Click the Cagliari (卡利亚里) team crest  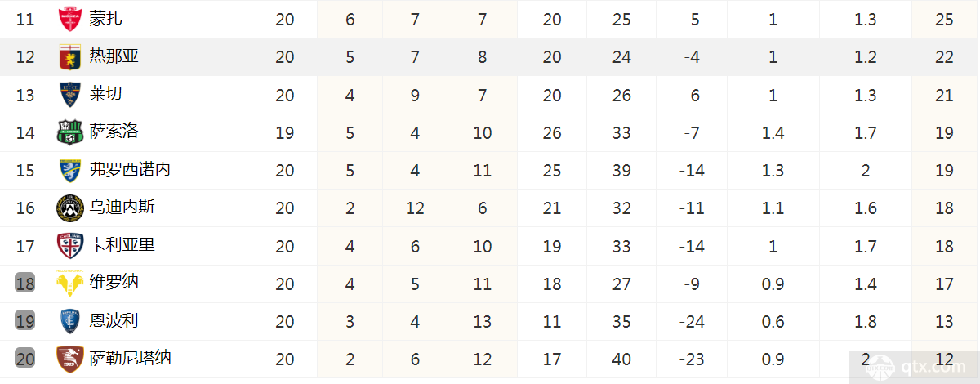tap(69, 244)
